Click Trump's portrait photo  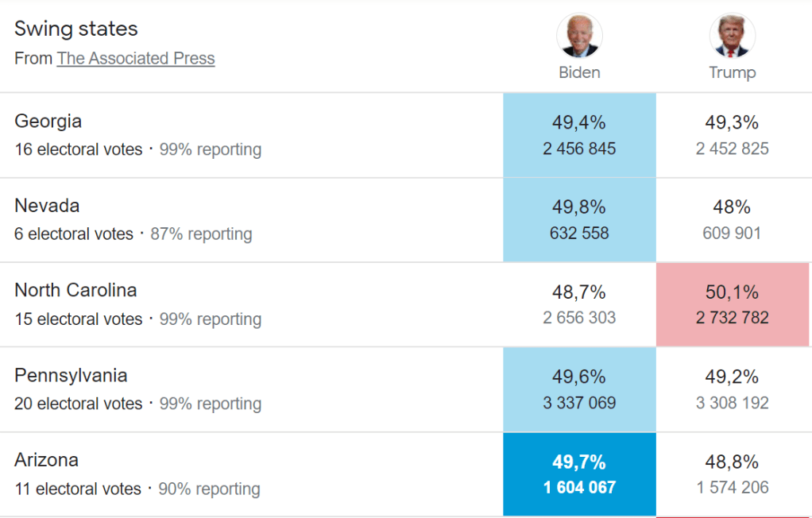pos(732,36)
